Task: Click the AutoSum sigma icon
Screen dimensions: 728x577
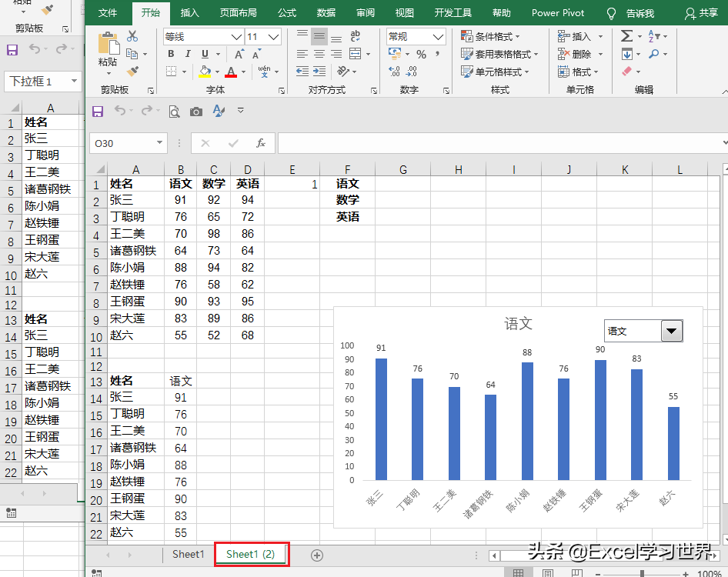Action: [x=626, y=36]
